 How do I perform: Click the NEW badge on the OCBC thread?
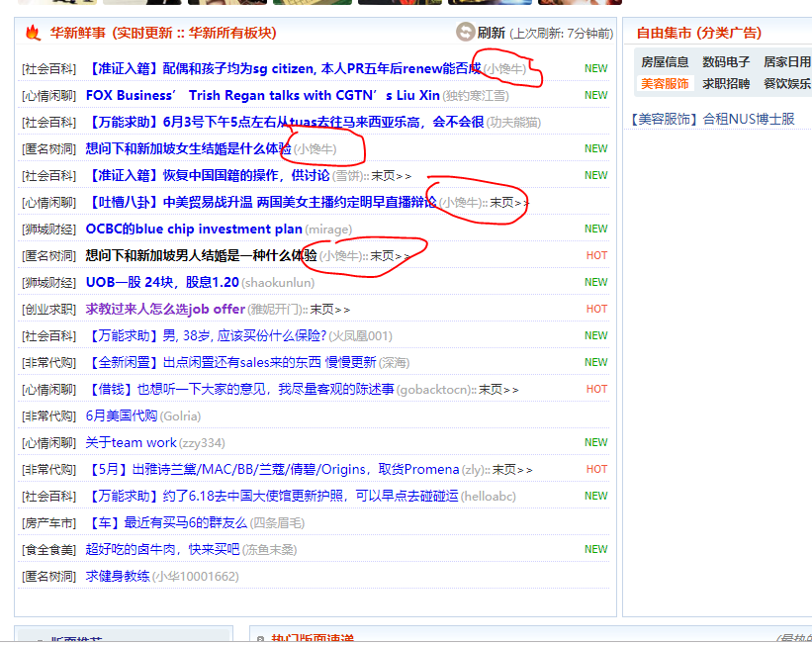596,229
